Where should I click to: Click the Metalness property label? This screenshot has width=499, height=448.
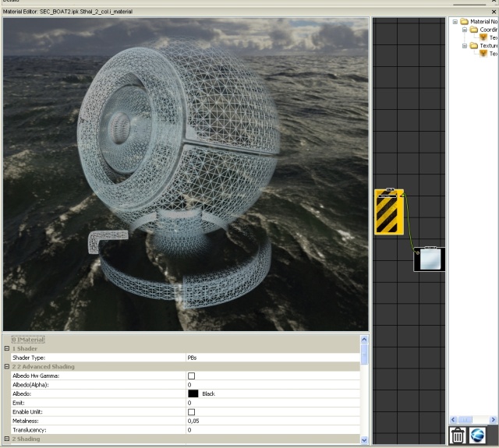coord(26,421)
